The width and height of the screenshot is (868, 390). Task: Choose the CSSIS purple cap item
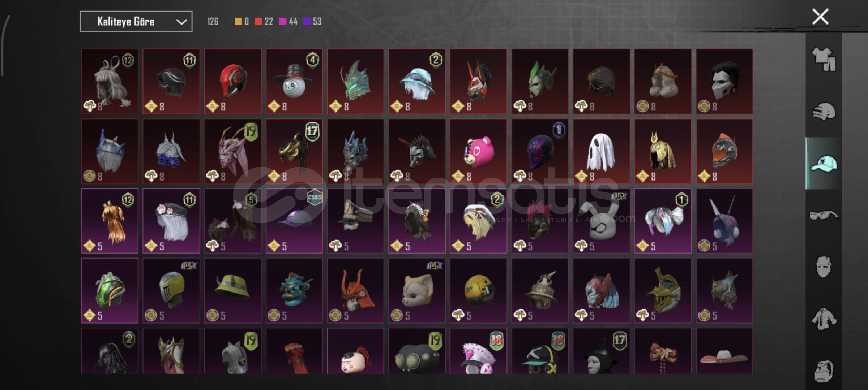click(x=294, y=221)
